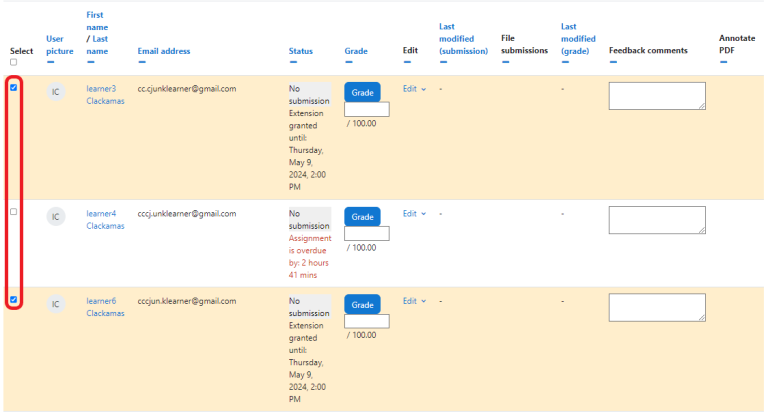Sort by Grade column header
768x413 pixels.
click(x=356, y=51)
